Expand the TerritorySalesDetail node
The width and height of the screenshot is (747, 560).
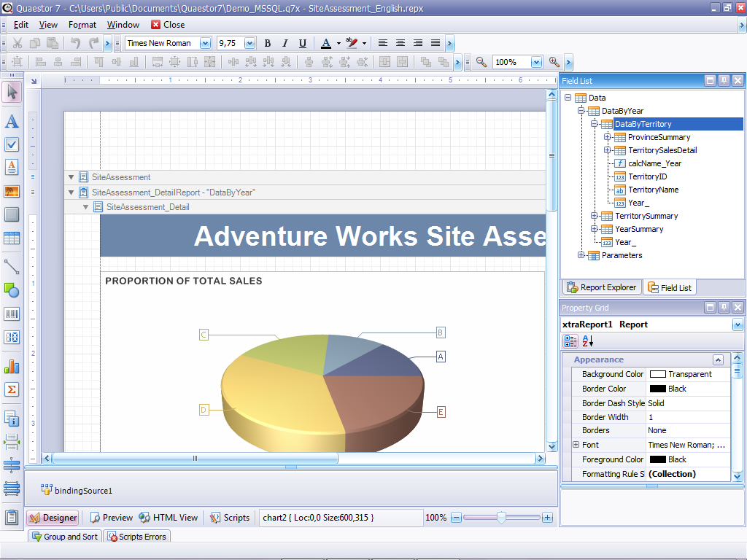pyautogui.click(x=607, y=150)
